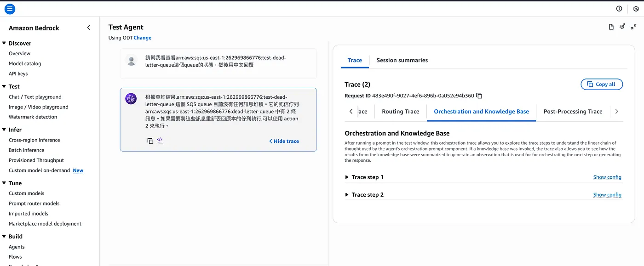
Task: Open Custom model on-demand
Action: coord(39,170)
